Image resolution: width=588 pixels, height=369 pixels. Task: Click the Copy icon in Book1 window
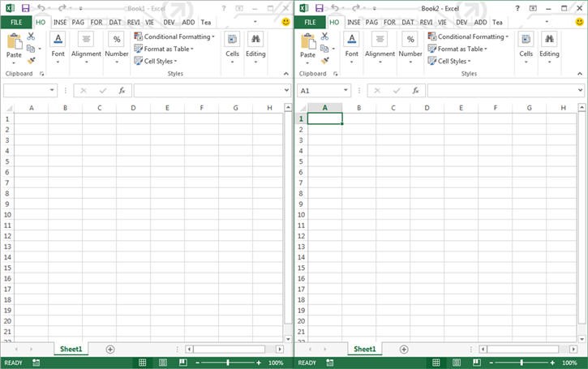click(x=31, y=49)
